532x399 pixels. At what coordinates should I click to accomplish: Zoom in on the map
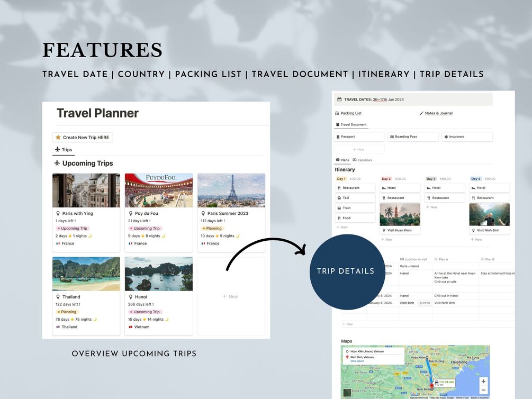click(483, 382)
